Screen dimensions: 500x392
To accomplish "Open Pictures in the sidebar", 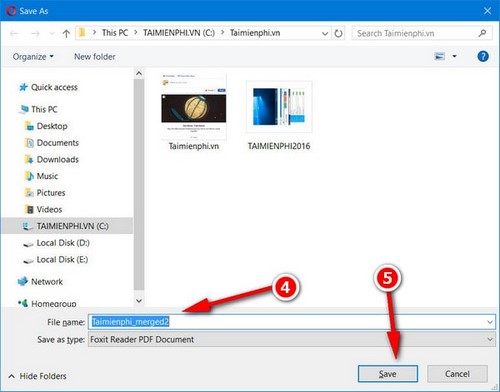I will [x=45, y=193].
